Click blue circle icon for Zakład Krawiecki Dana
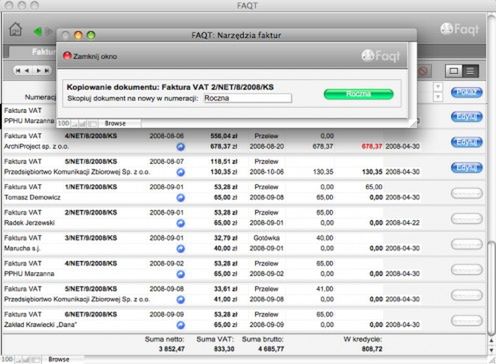This screenshot has height=364, width=496. (180, 325)
